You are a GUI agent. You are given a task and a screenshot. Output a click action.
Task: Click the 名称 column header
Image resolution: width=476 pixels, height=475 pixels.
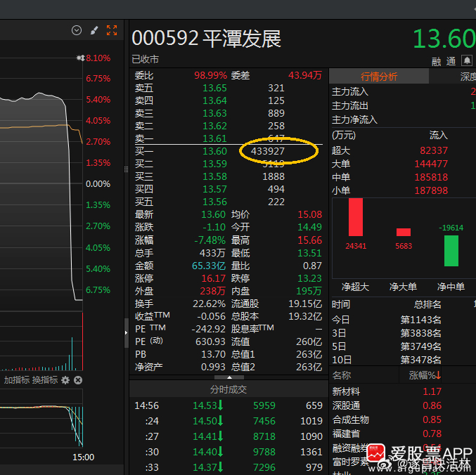pyautogui.click(x=342, y=375)
